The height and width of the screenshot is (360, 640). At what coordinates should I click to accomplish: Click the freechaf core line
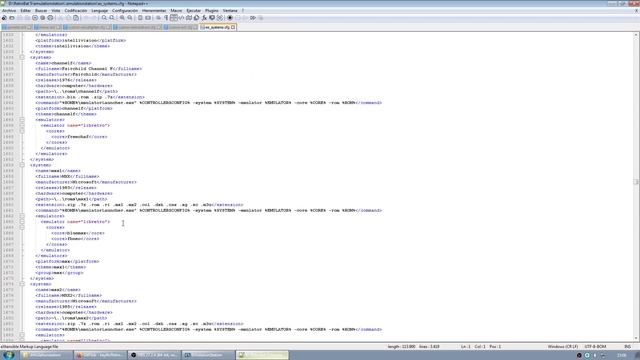79,137
